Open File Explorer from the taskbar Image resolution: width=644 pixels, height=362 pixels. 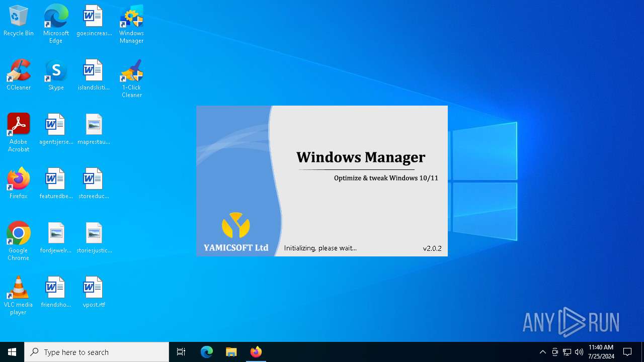tap(231, 352)
